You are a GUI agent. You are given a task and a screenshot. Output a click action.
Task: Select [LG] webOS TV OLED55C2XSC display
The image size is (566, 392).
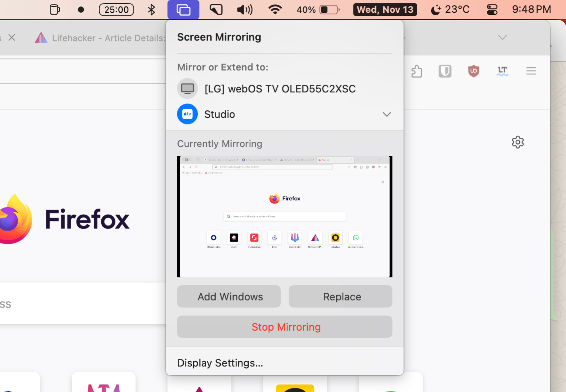tap(285, 89)
